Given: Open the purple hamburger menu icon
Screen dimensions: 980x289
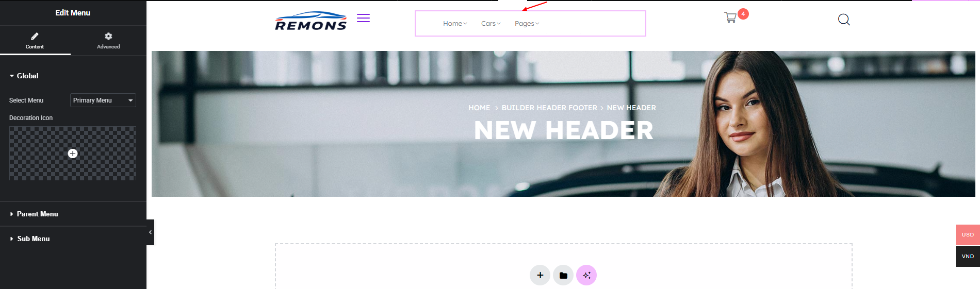Looking at the screenshot, I should [x=363, y=18].
